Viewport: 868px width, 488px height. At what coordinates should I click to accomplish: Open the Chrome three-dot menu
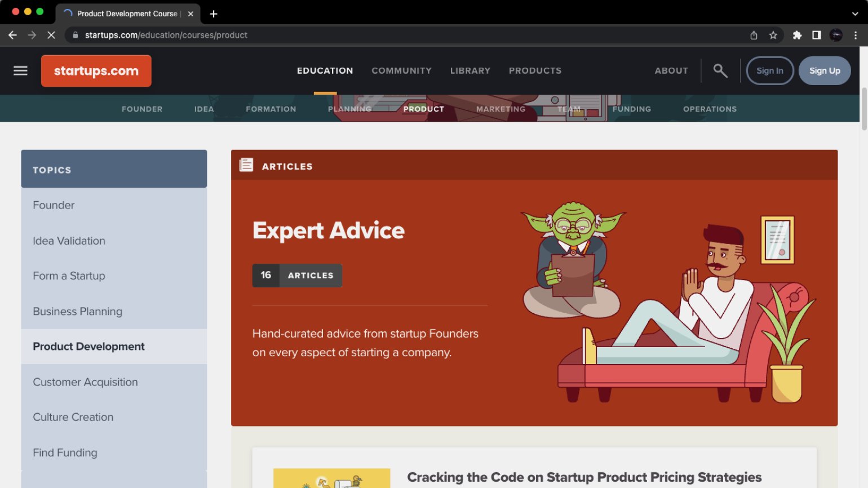tap(855, 35)
